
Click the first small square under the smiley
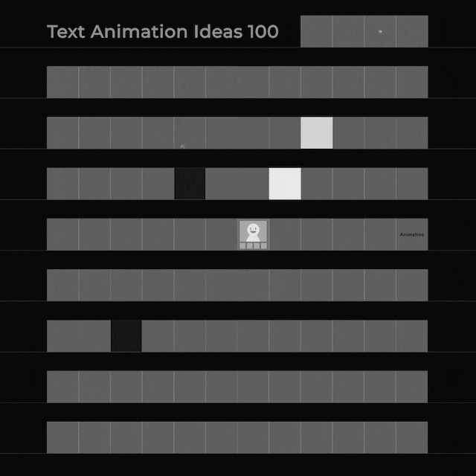pyautogui.click(x=242, y=246)
